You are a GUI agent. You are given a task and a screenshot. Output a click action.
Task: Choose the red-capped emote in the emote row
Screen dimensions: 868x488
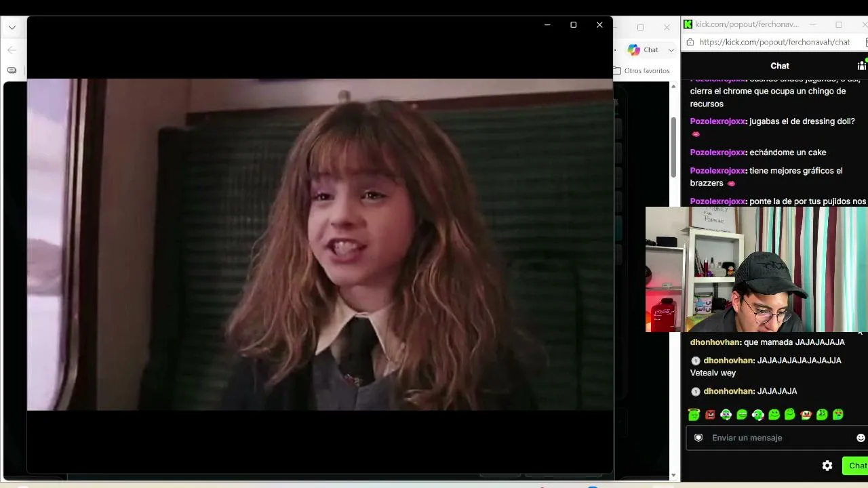click(806, 415)
